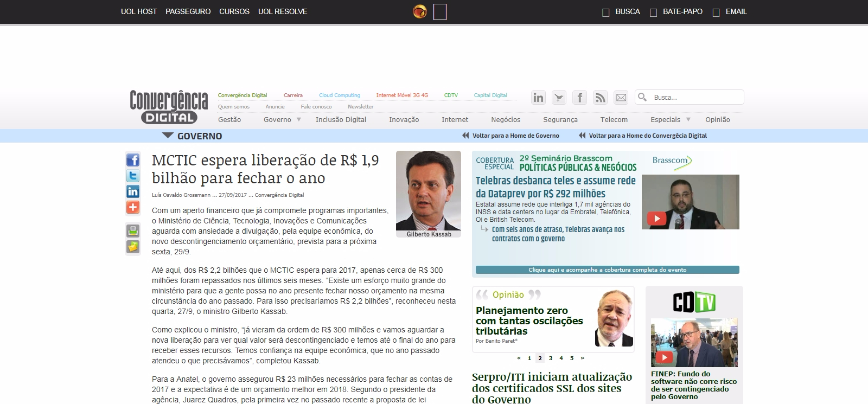Open Telebras desbanca teles headline
The image size is (868, 404).
pos(556,187)
